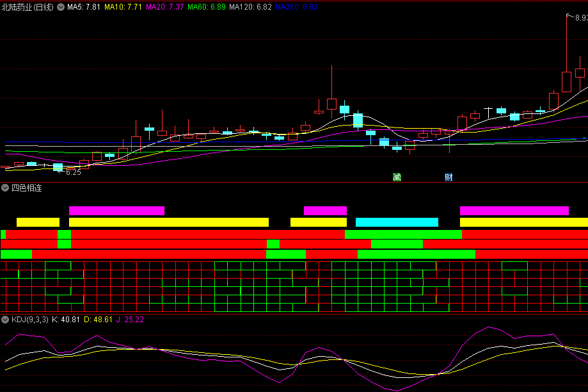Viewport: 588px width, 392px height.
Task: Click the MA20: 7.37 label
Action: pyautogui.click(x=164, y=7)
